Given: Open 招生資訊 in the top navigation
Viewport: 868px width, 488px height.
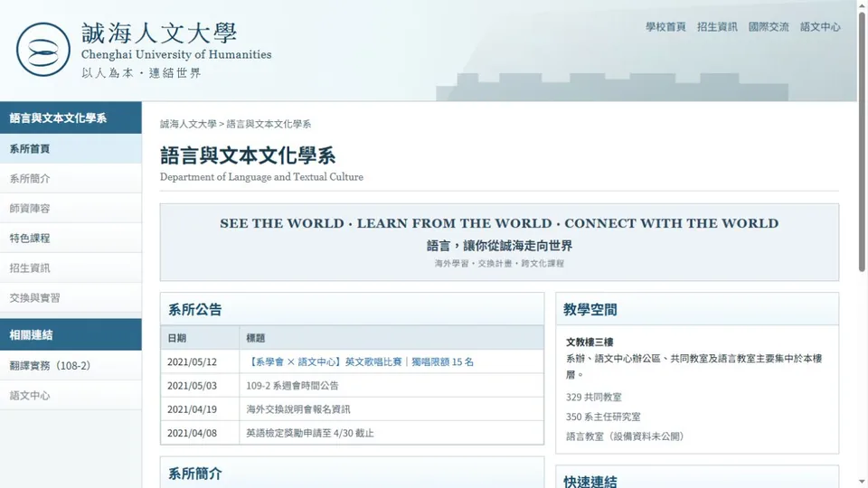Looking at the screenshot, I should [x=717, y=26].
